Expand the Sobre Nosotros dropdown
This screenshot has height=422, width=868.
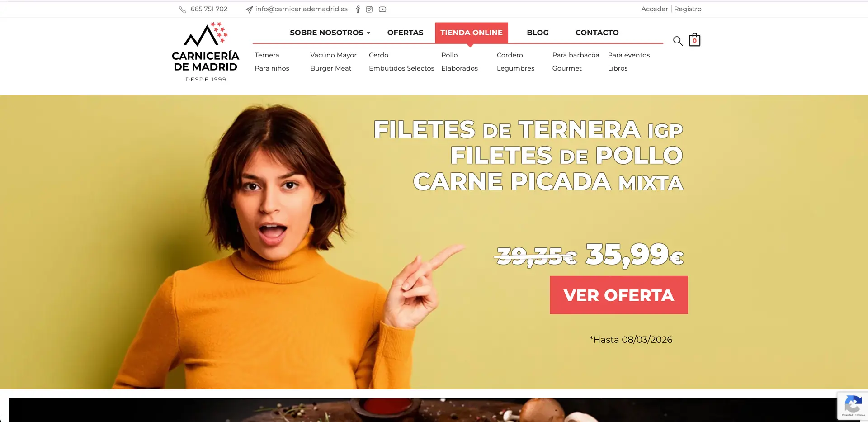tap(330, 33)
